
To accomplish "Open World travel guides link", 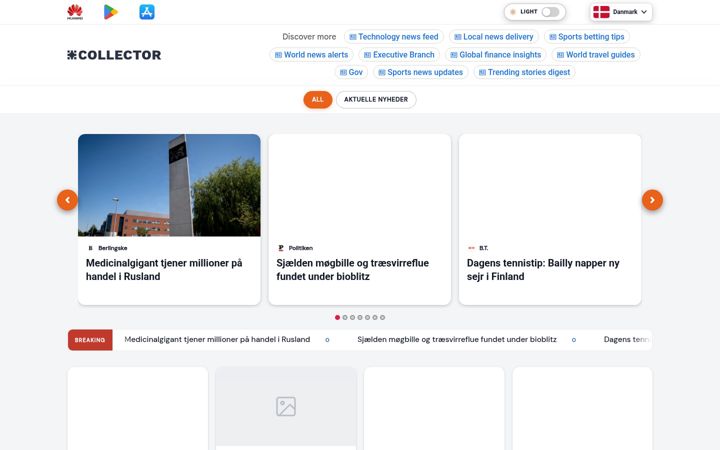I will click(596, 55).
